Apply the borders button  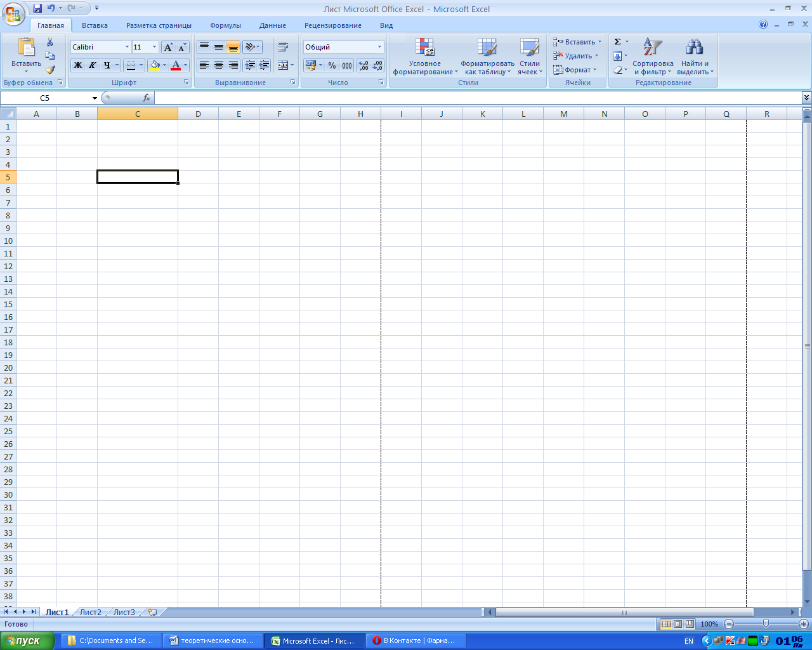tap(131, 65)
